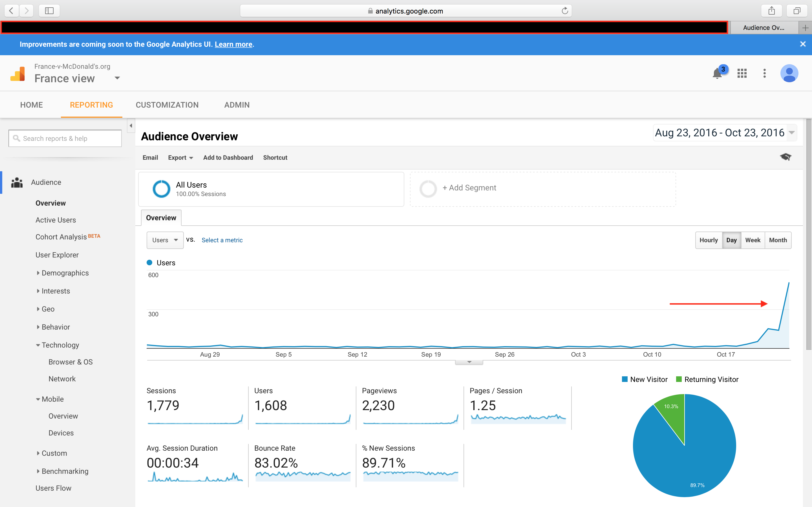Click the Google Analytics logo

click(17, 73)
